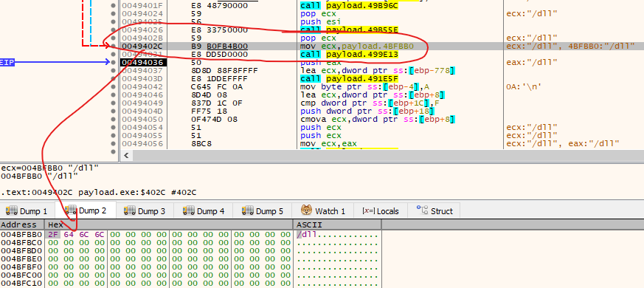Select the Dump 5 tab
Image resolution: width=644 pixels, height=288 pixels.
pyautogui.click(x=263, y=211)
